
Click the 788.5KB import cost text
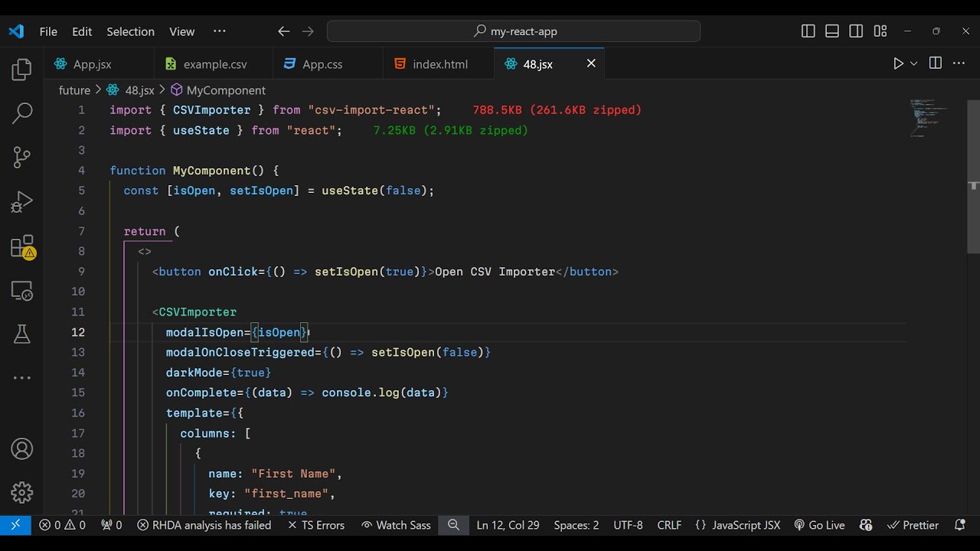557,110
